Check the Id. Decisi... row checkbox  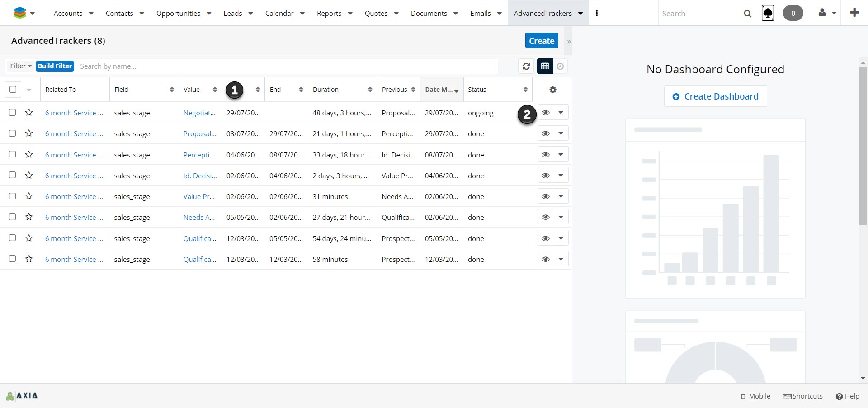(13, 175)
